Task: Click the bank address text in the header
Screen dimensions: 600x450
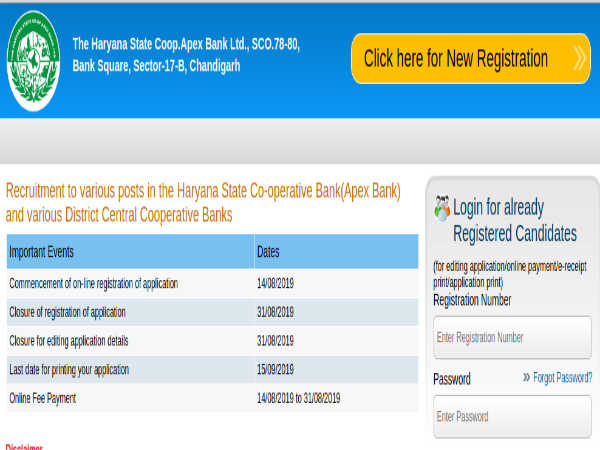Action: point(185,55)
